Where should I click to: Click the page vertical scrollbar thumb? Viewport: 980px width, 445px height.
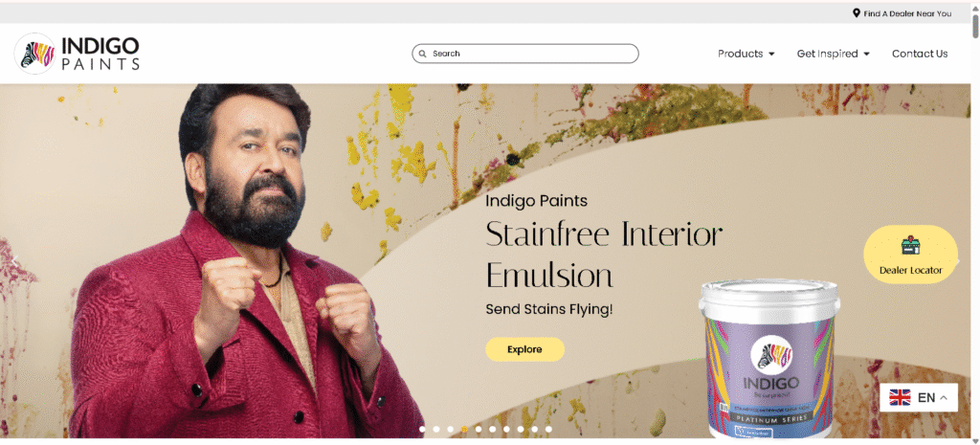coord(975,25)
